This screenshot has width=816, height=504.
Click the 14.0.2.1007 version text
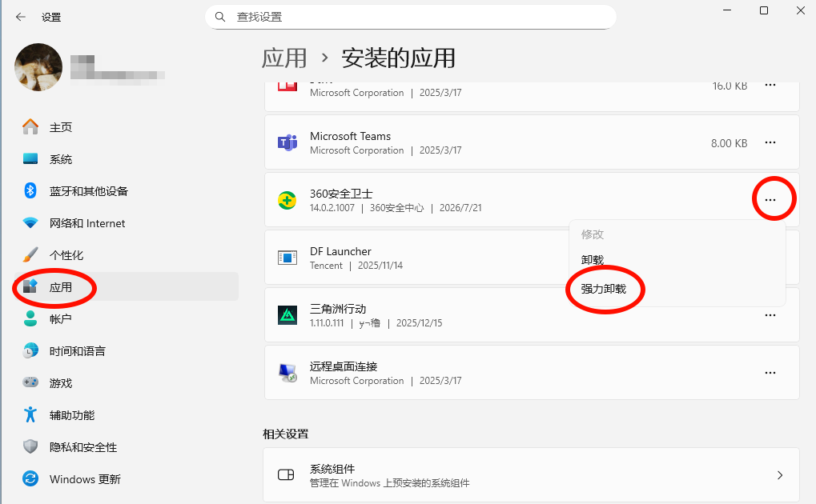[332, 208]
